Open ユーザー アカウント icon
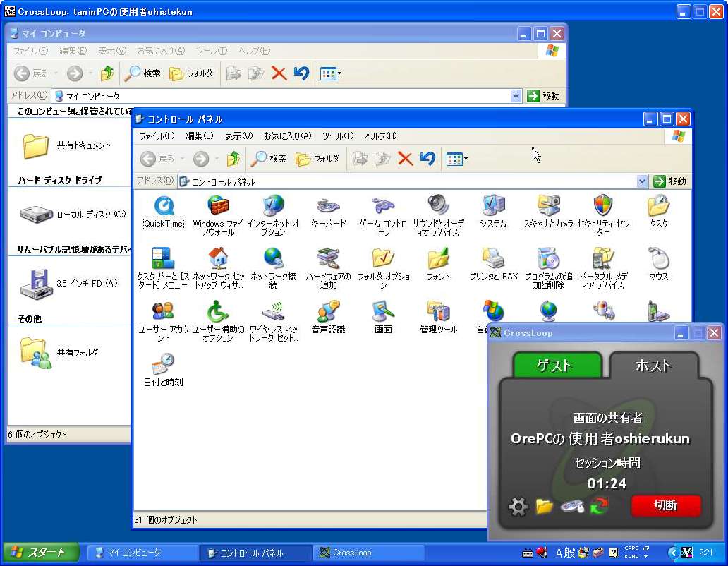This screenshot has height=566, width=728. 164,311
